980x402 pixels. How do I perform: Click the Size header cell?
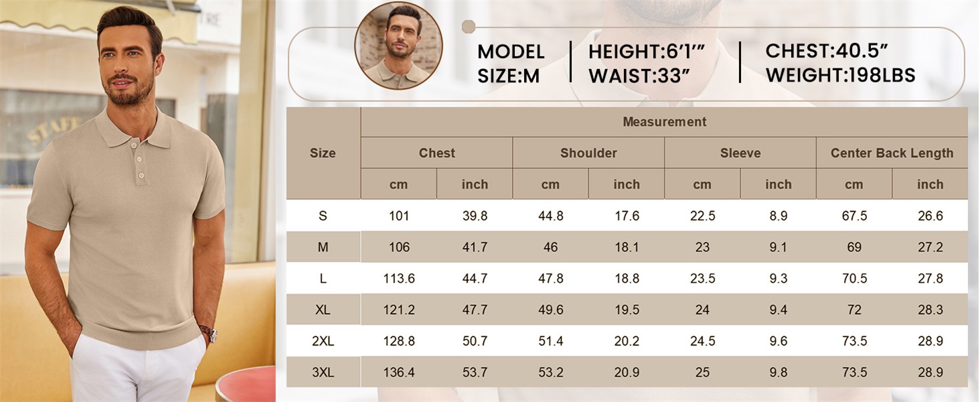click(323, 153)
